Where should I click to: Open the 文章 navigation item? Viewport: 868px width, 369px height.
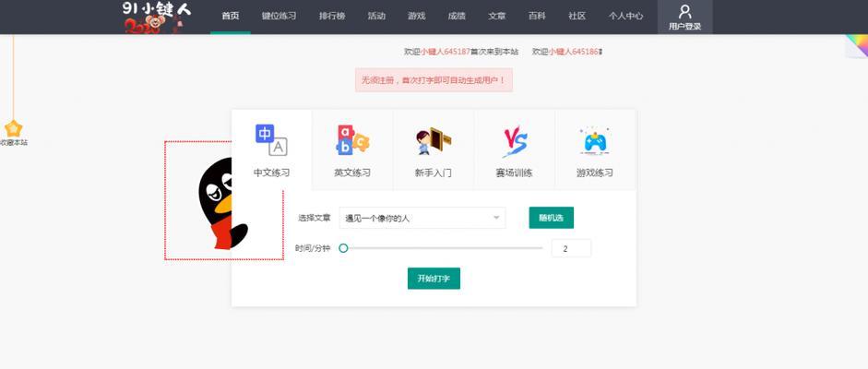pos(496,16)
